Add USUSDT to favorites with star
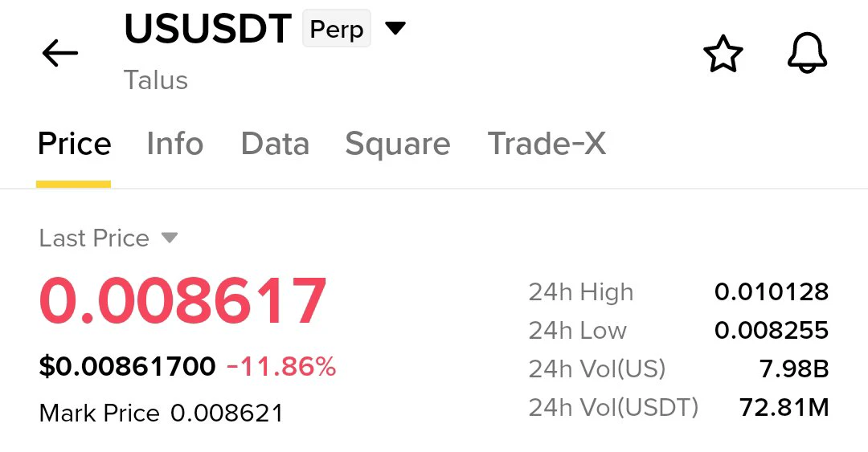The width and height of the screenshot is (868, 452). coord(723,53)
